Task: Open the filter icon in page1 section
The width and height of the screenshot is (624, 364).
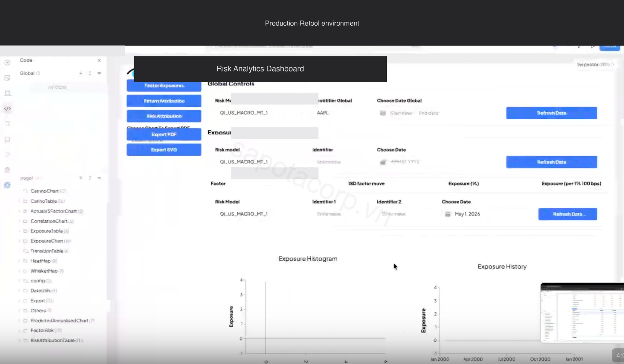Action: click(99, 178)
